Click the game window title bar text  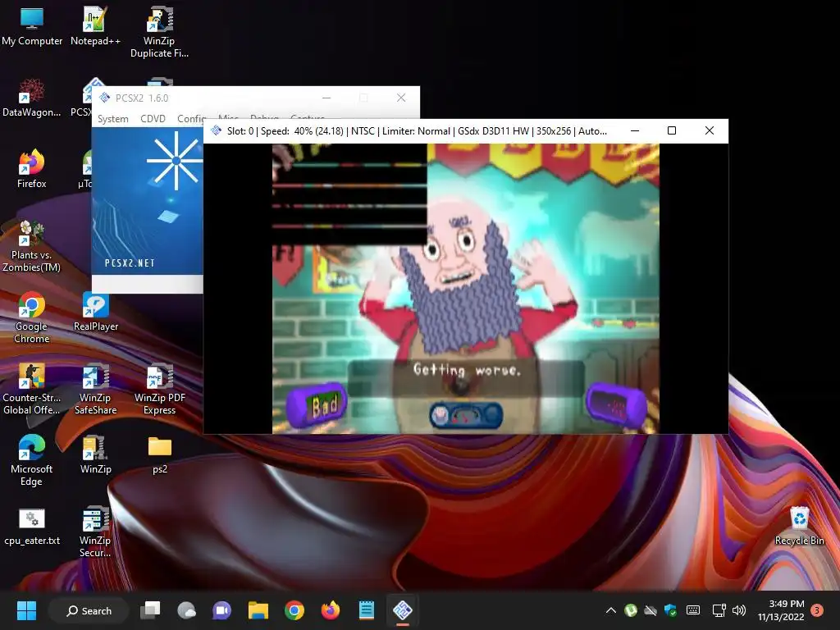(x=417, y=131)
